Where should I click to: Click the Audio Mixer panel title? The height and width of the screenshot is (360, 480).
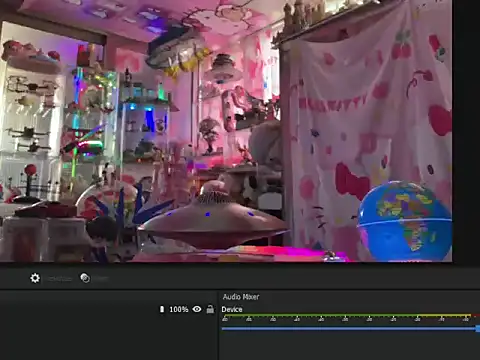(x=241, y=297)
